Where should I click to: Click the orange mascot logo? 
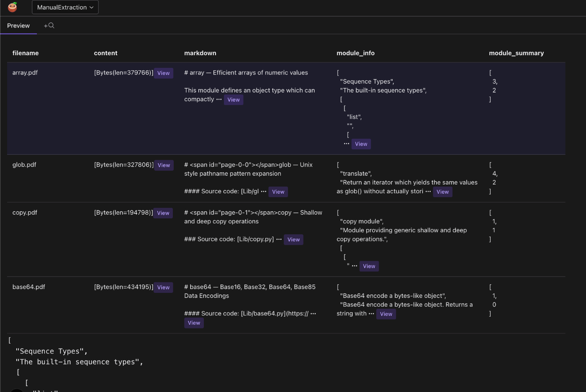pyautogui.click(x=12, y=7)
